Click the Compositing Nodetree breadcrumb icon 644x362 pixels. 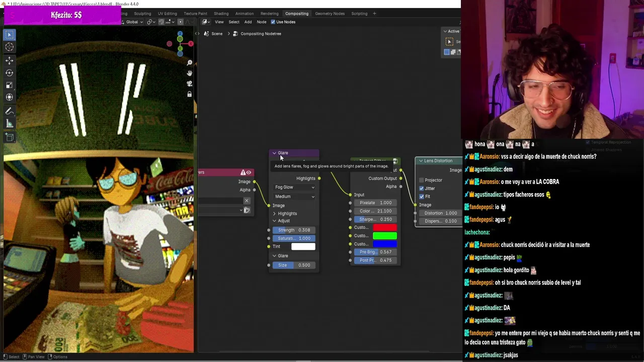(x=235, y=34)
